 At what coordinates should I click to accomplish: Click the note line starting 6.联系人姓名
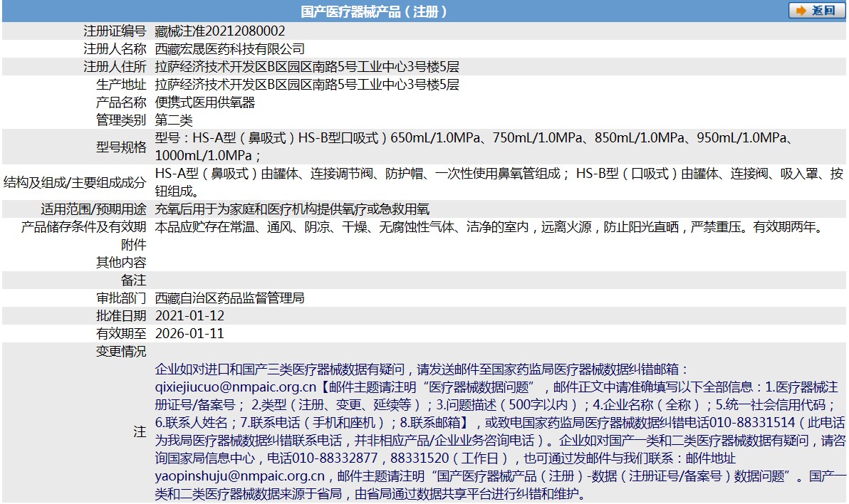(x=499, y=424)
